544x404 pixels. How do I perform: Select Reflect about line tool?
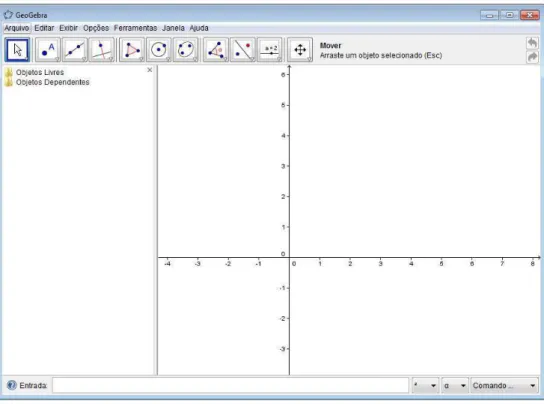(x=243, y=50)
